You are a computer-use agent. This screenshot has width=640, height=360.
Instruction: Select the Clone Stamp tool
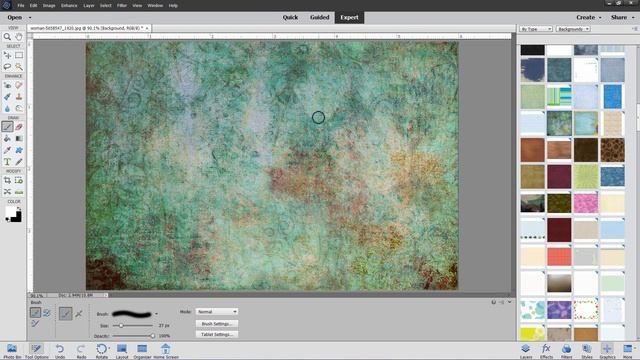[19, 97]
